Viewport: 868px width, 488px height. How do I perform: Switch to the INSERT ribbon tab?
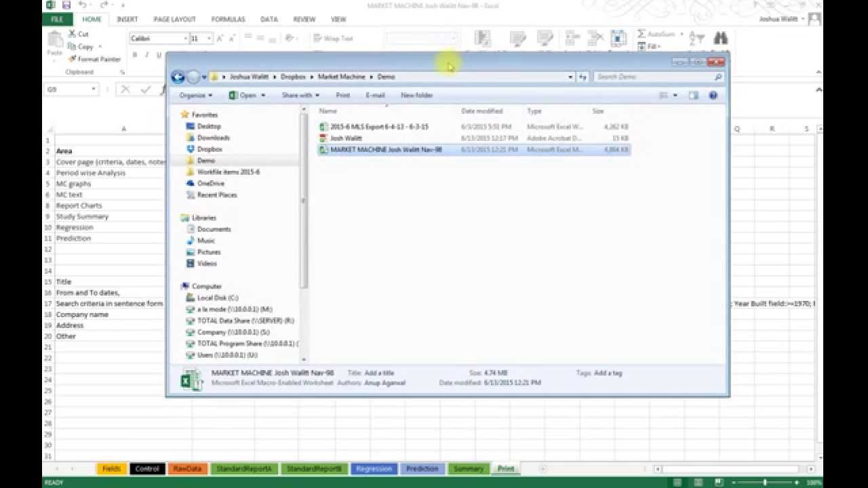(127, 20)
